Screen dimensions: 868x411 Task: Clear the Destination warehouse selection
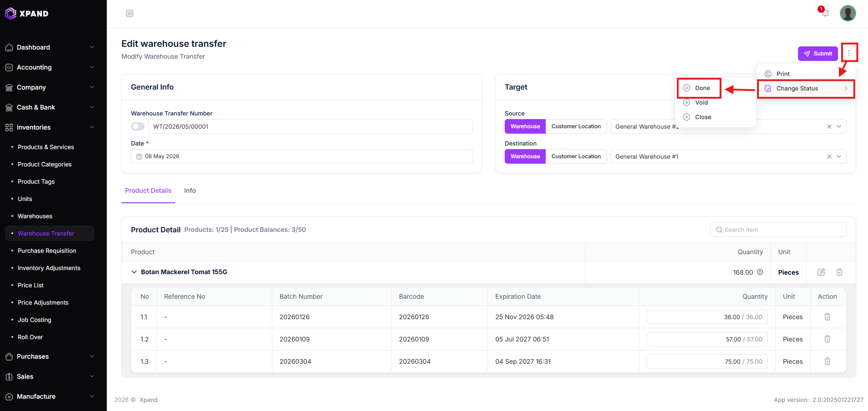pyautogui.click(x=829, y=156)
